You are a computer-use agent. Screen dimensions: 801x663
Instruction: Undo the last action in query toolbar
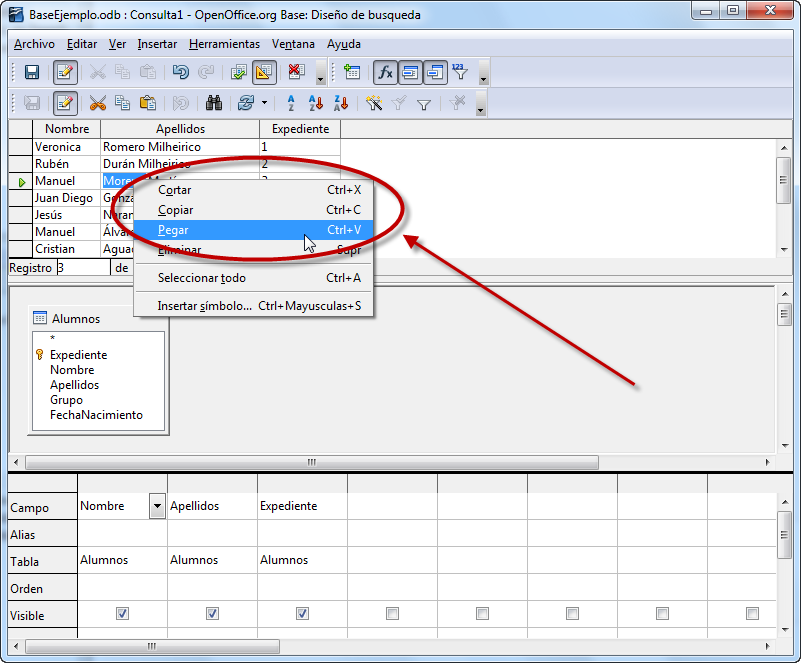pos(181,73)
